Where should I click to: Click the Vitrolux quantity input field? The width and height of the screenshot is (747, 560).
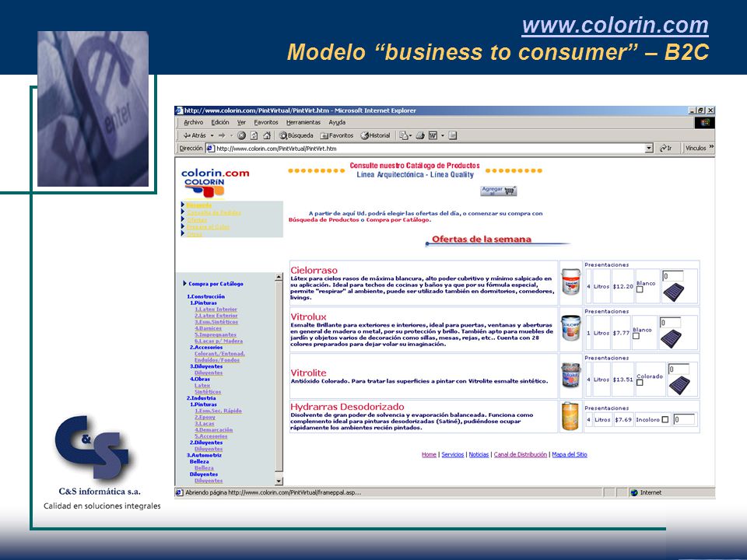pos(670,323)
